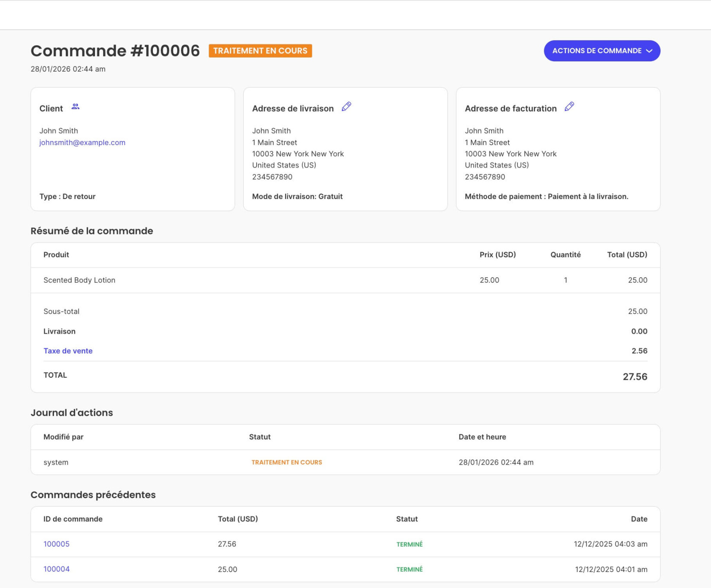This screenshot has height=588, width=711.
Task: Click the Terminé status for order 100004
Action: coord(409,569)
